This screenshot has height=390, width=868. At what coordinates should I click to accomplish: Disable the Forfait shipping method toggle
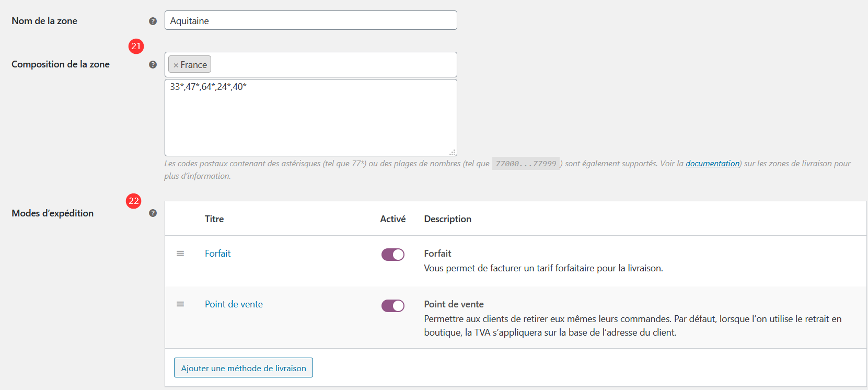(x=393, y=255)
